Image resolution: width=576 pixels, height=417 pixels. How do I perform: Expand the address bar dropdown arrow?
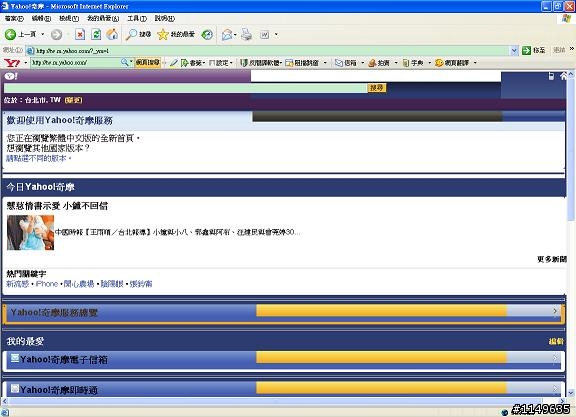coord(514,51)
